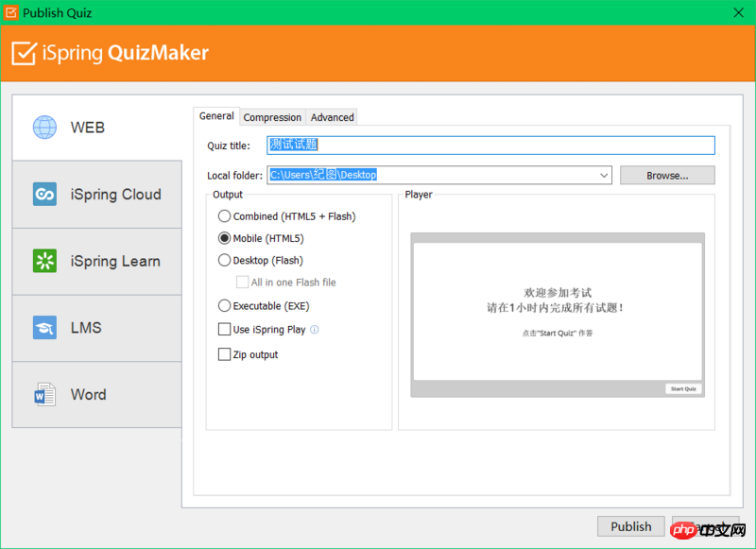The width and height of the screenshot is (756, 549).
Task: Select the Word publish destination
Action: [x=97, y=394]
